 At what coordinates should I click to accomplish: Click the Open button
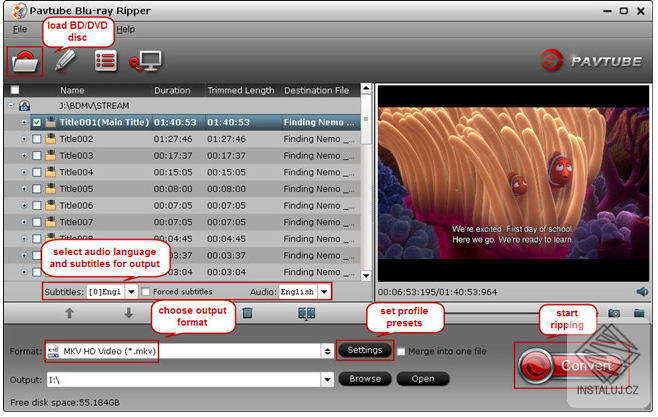pyautogui.click(x=423, y=379)
